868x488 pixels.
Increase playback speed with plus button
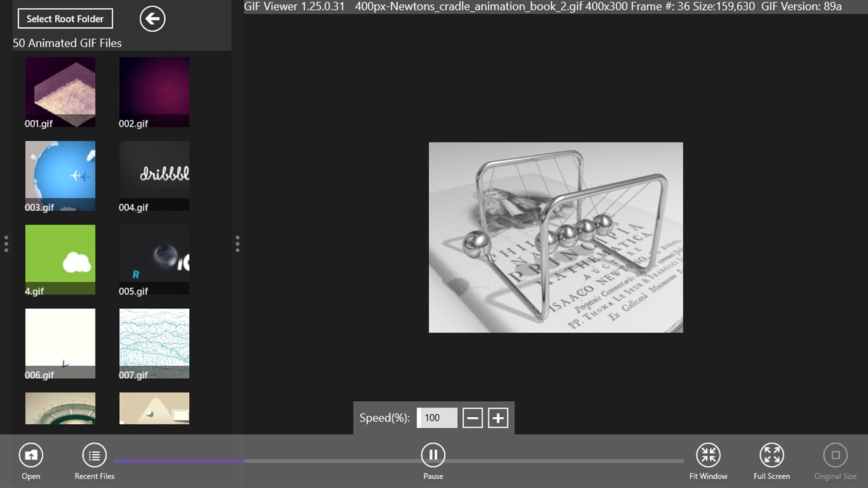point(498,418)
